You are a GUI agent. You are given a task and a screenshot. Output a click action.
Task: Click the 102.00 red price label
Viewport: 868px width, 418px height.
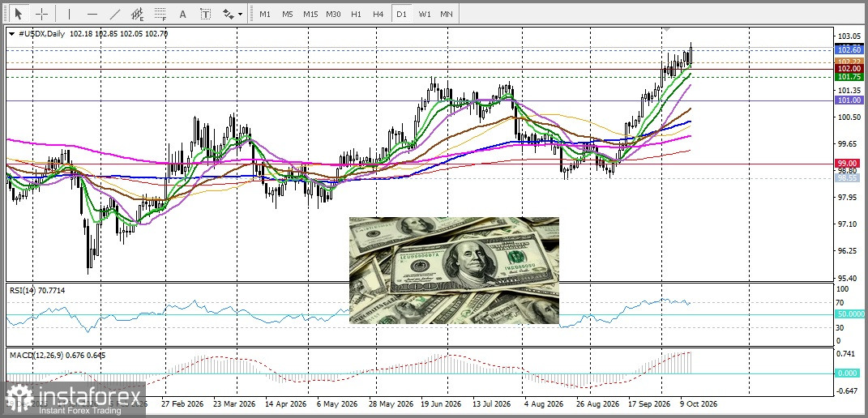[x=849, y=68]
